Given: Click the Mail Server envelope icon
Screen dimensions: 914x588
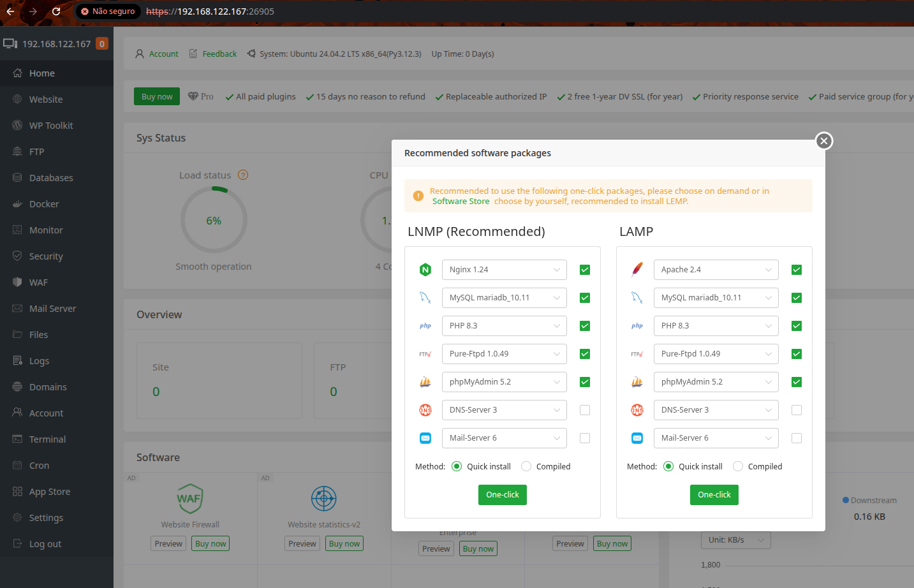Looking at the screenshot, I should 17,309.
